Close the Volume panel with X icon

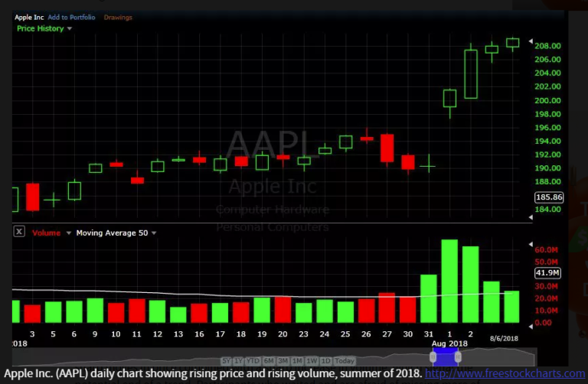click(x=20, y=233)
